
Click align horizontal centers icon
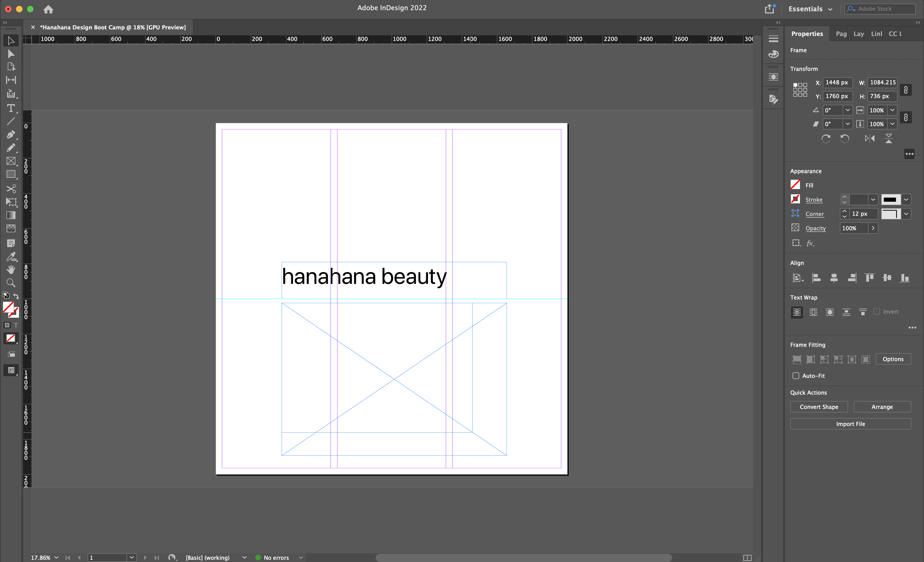(x=834, y=278)
